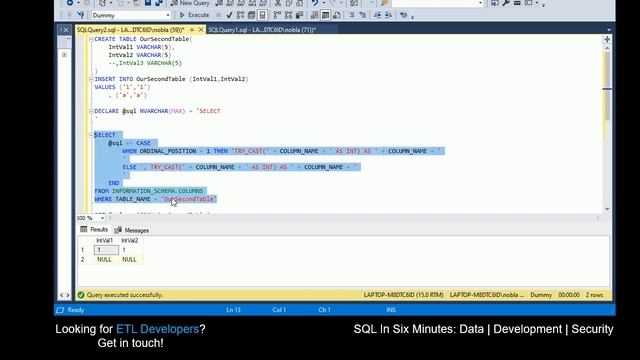Click the 00:00:00 elapsed time entry
This screenshot has width=640, height=360.
(x=569, y=295)
